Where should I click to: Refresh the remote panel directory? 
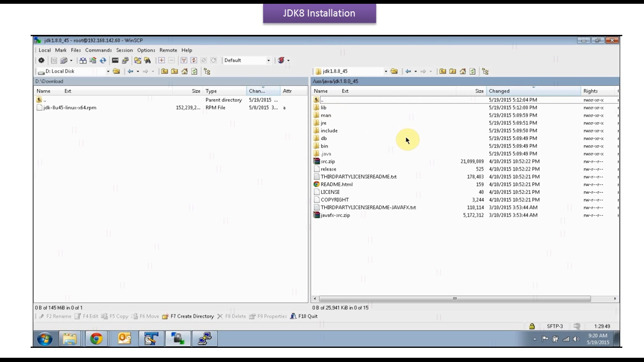pos(472,72)
